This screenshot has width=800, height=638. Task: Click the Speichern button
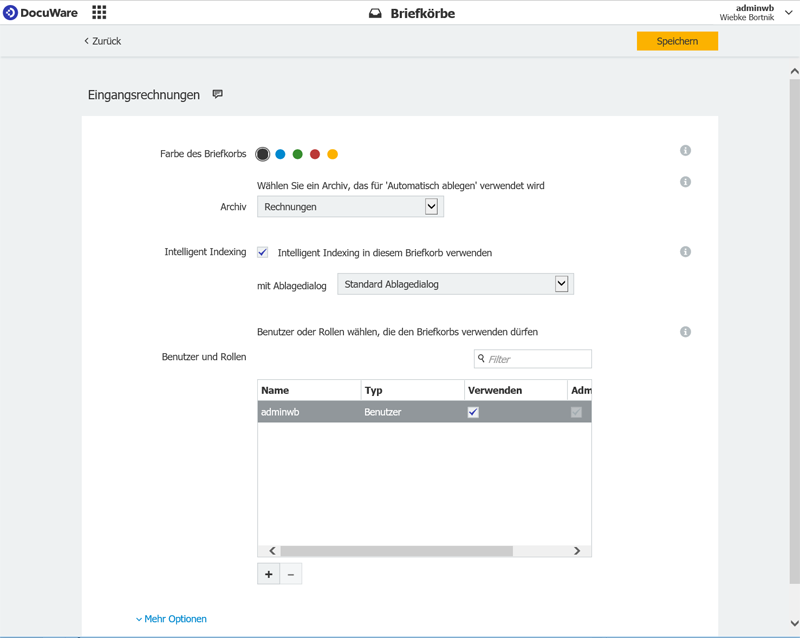[677, 41]
